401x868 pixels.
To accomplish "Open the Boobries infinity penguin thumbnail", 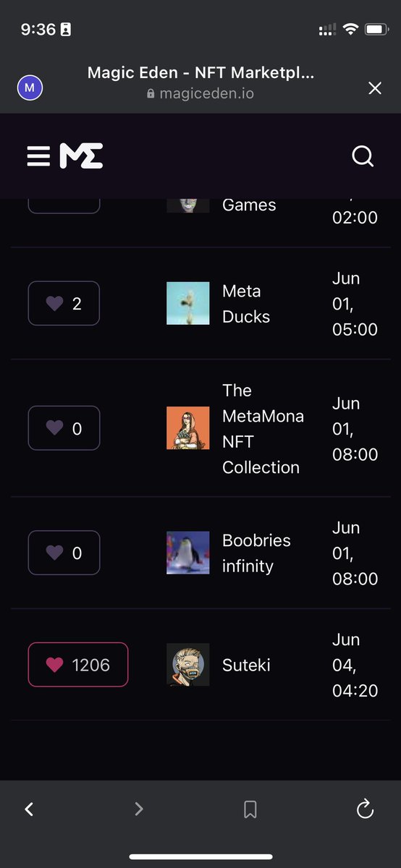I will tap(188, 553).
